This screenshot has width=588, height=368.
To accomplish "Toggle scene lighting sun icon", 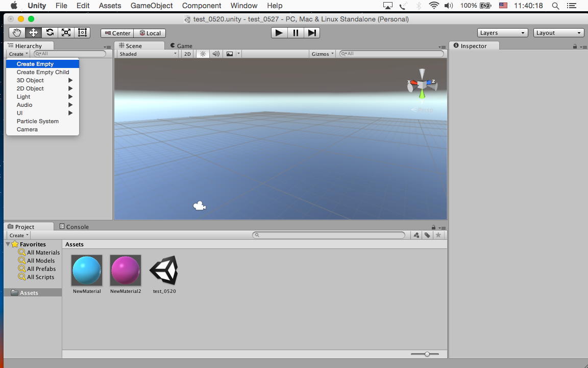I will click(203, 54).
